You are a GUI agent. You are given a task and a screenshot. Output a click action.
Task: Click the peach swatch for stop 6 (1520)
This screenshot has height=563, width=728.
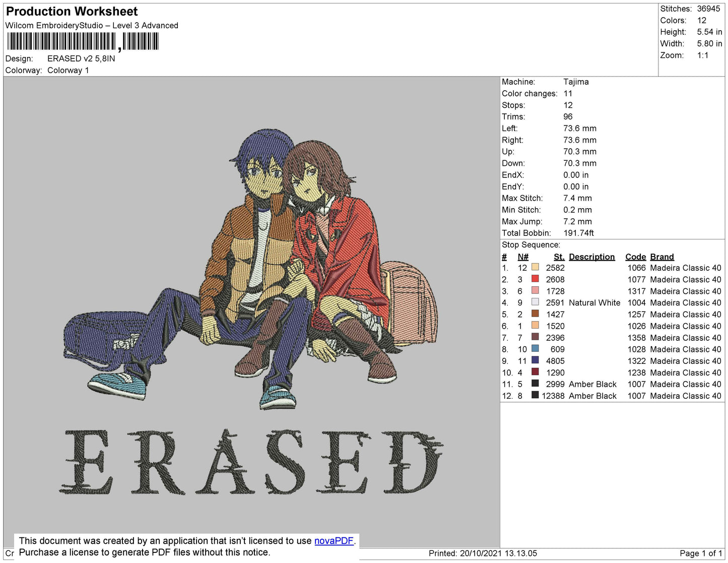coord(535,325)
